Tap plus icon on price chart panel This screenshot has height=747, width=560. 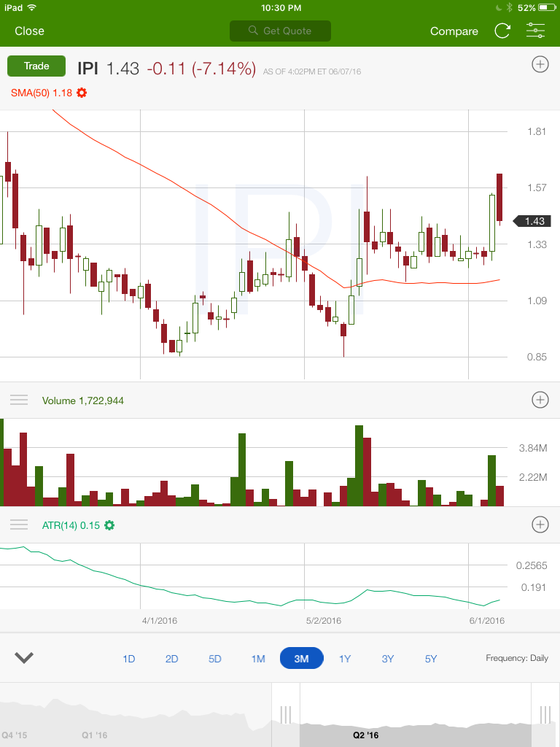coord(540,65)
